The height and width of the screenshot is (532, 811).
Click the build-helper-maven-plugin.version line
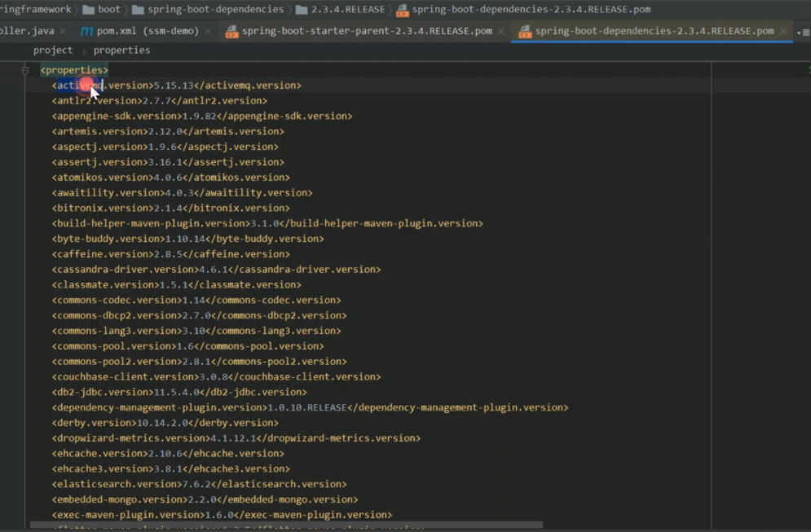267,223
